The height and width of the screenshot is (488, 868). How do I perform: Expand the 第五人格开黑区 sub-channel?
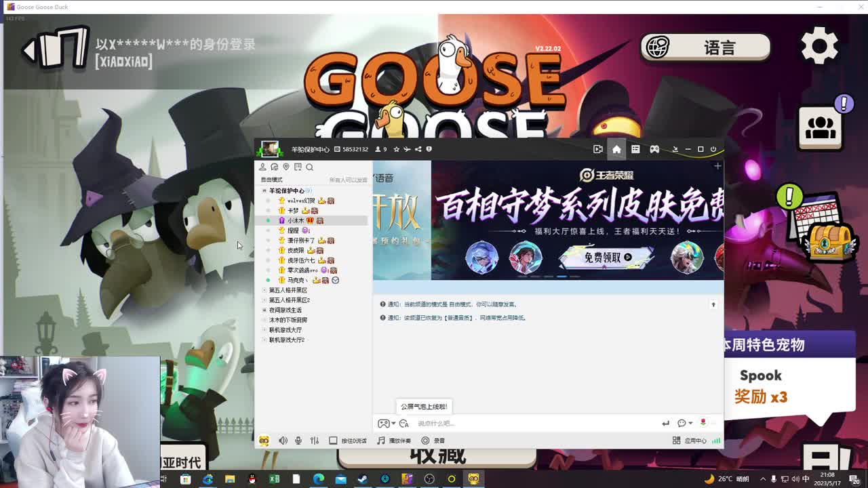pos(264,290)
